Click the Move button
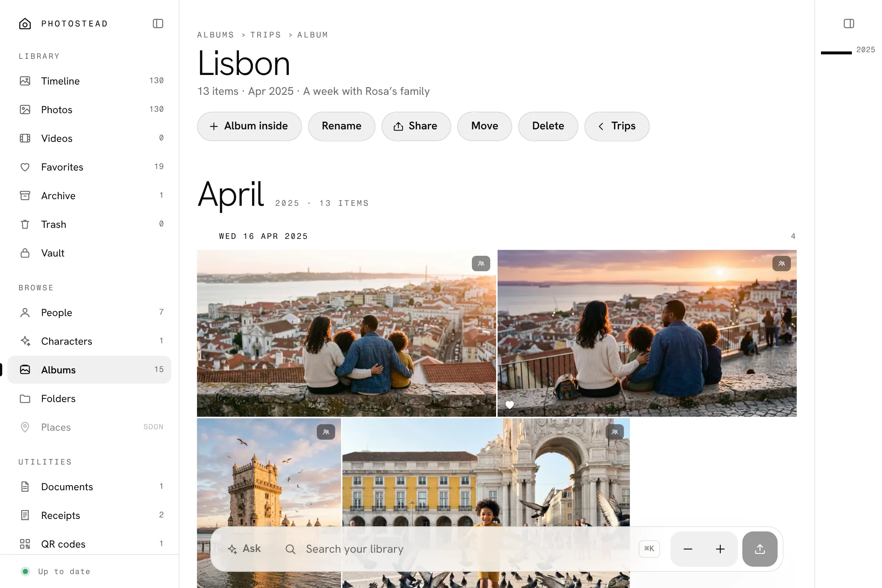The image size is (882, 588). pyautogui.click(x=484, y=126)
